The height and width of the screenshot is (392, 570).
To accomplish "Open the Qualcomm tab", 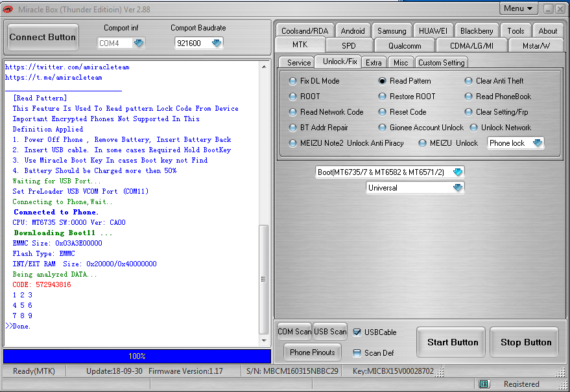I will tap(405, 46).
